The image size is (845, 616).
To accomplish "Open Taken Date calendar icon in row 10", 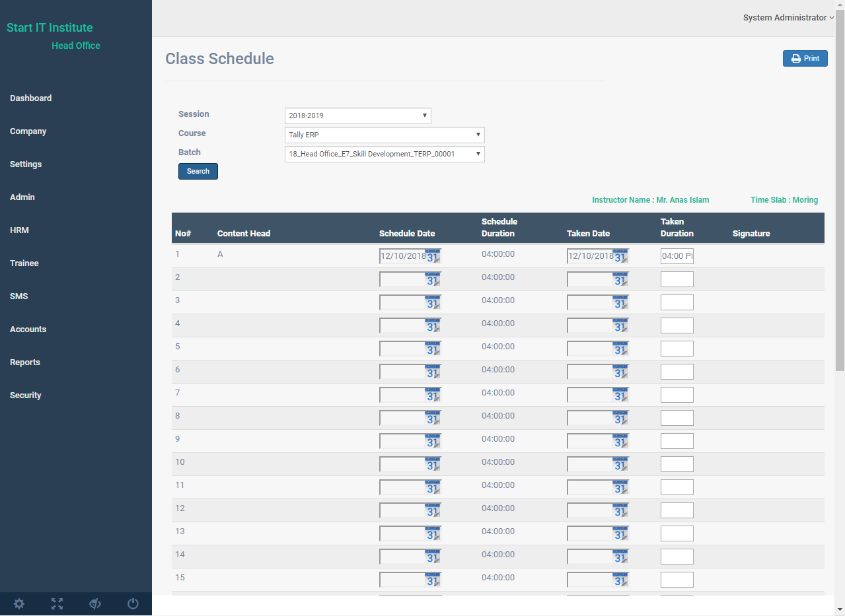I will (x=620, y=464).
